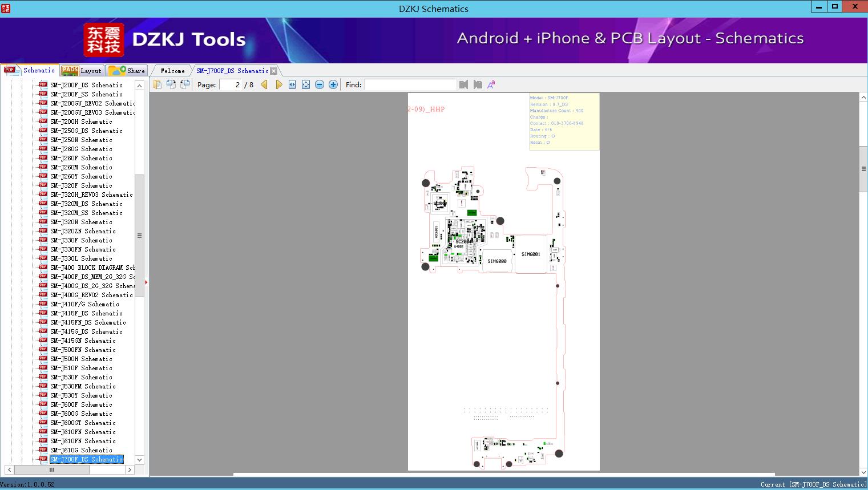Open SM-J510F Schematic
Image resolution: width=868 pixels, height=490 pixels.
[x=81, y=368]
